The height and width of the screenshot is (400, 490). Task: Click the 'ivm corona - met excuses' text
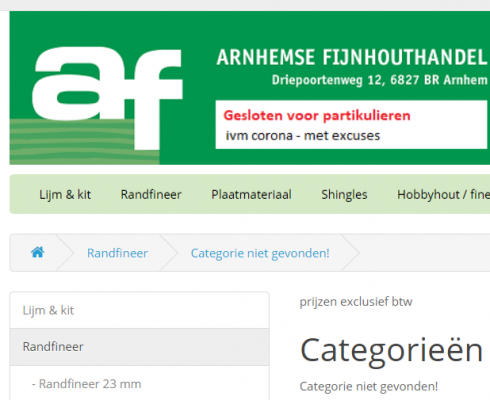303,136
